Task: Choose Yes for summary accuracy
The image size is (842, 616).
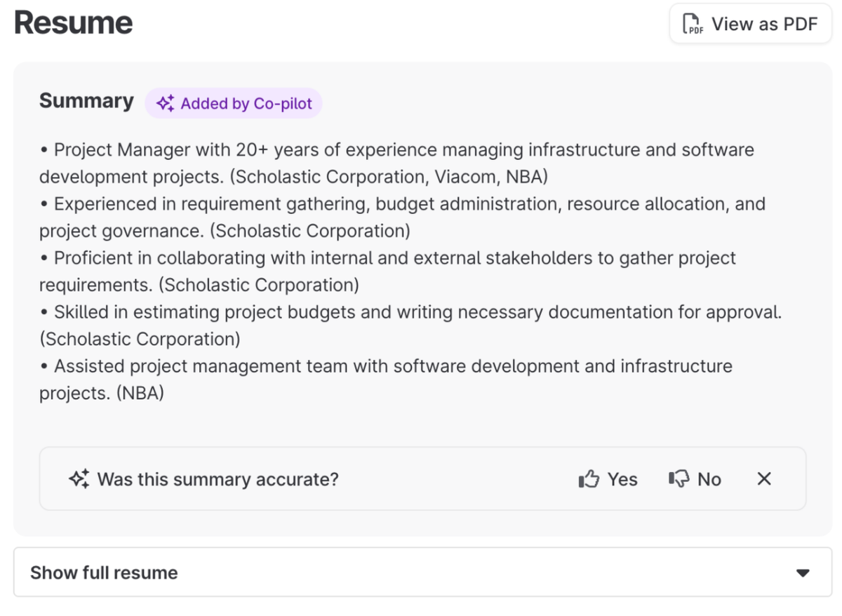Action: [x=622, y=479]
